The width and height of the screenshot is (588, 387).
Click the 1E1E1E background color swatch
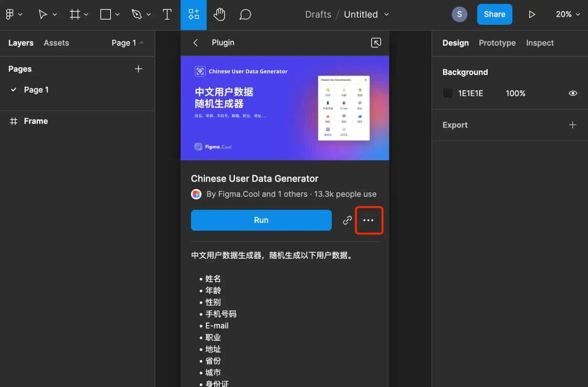click(447, 93)
